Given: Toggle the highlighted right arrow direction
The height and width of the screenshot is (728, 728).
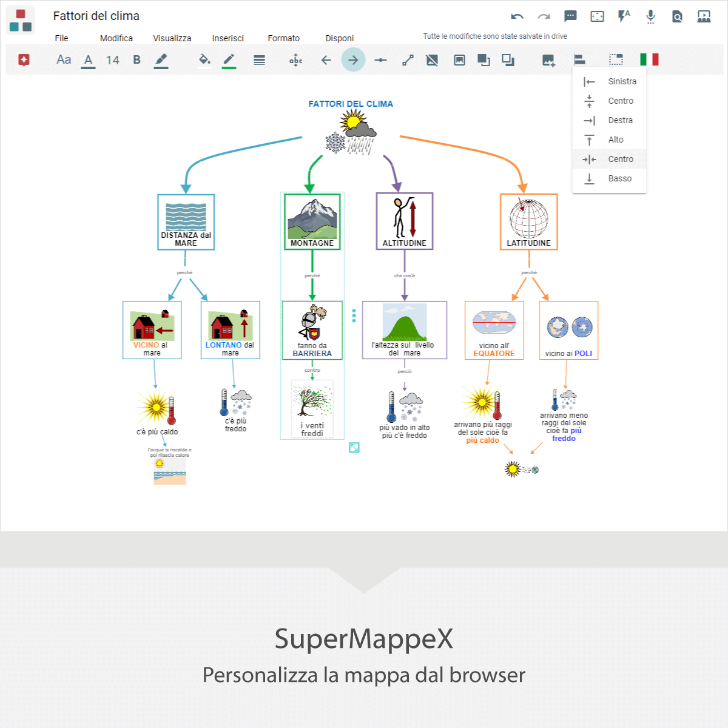Looking at the screenshot, I should pos(353,59).
